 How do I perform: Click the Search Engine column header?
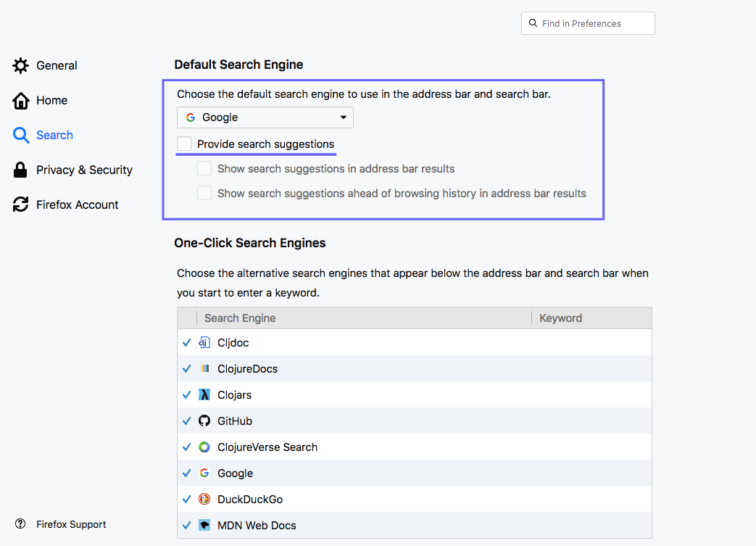tap(240, 318)
